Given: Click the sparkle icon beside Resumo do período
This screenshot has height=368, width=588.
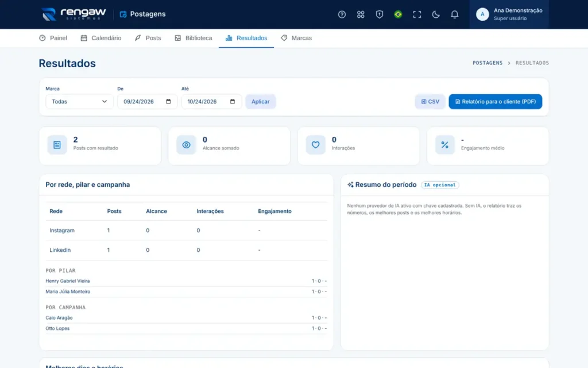Looking at the screenshot, I should (x=350, y=185).
